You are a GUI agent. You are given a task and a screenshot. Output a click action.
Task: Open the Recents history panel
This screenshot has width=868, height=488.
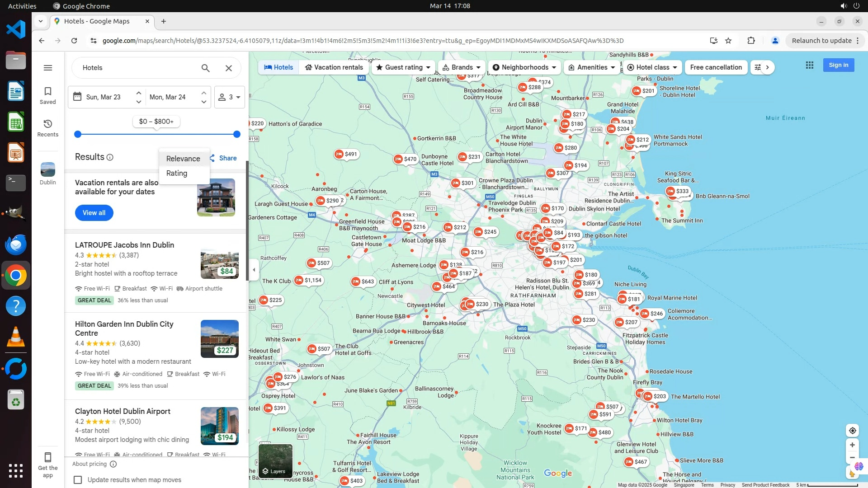coord(48,128)
